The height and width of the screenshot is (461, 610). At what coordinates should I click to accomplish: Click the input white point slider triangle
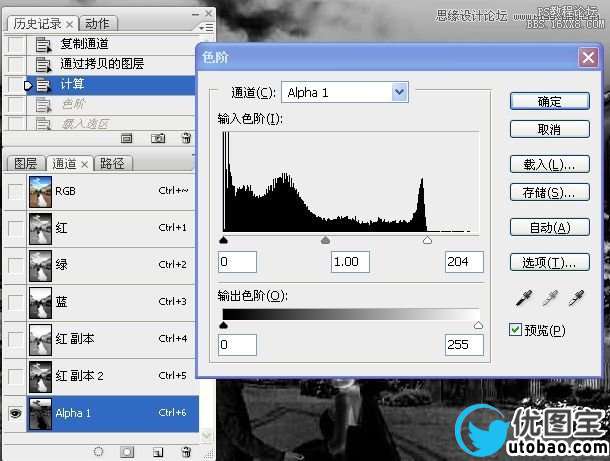coord(427,241)
